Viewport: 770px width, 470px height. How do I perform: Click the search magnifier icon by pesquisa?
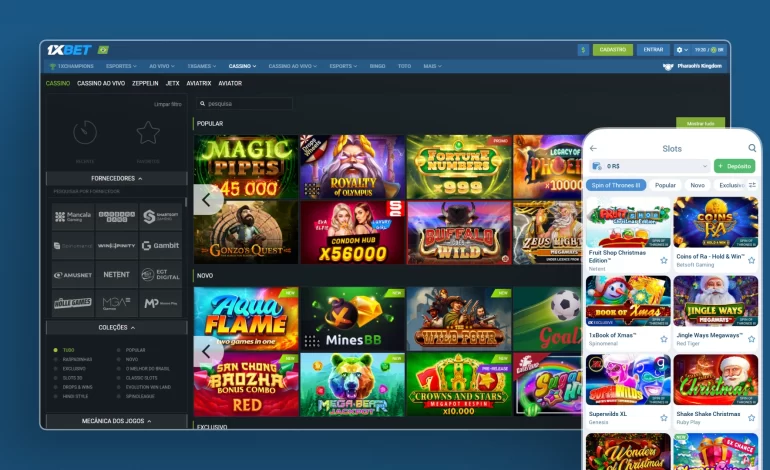(202, 104)
